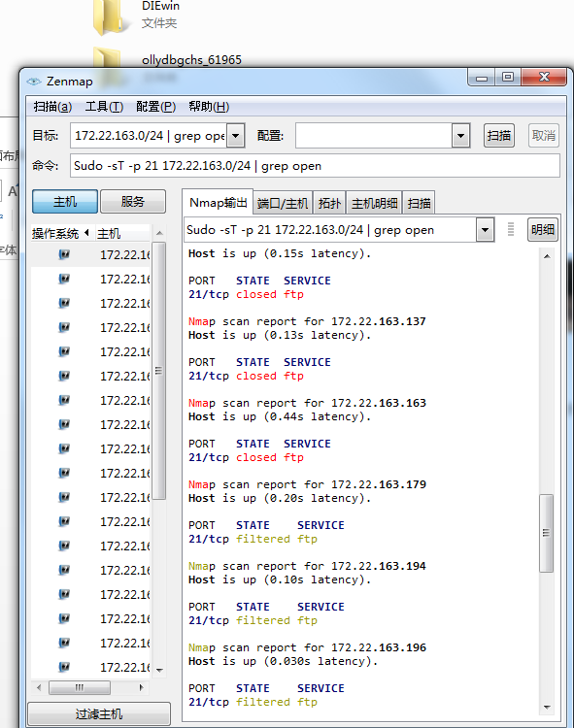Show the 服务 services list button
Image resolution: width=574 pixels, height=728 pixels.
[x=133, y=202]
